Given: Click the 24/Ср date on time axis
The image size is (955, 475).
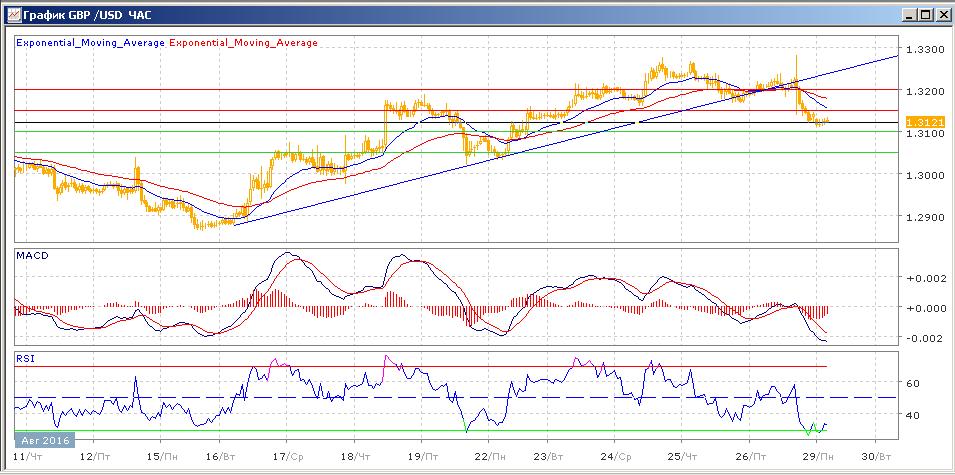Looking at the screenshot, I should 618,455.
